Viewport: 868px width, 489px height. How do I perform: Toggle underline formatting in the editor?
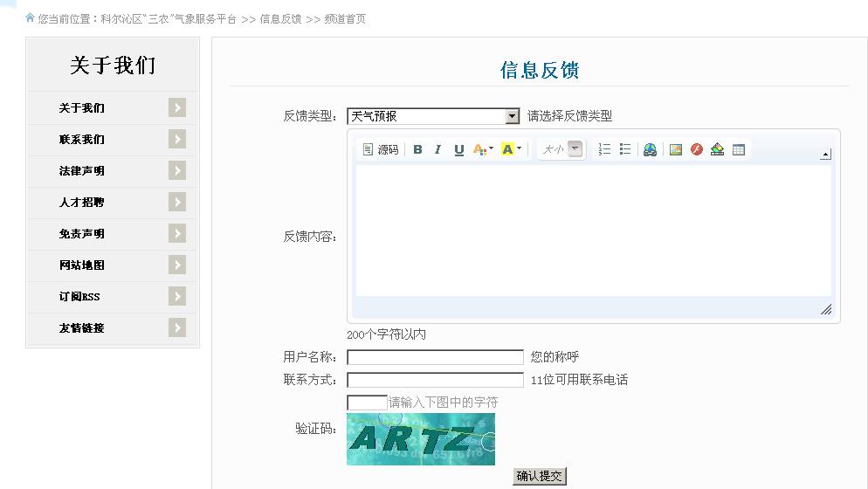458,149
